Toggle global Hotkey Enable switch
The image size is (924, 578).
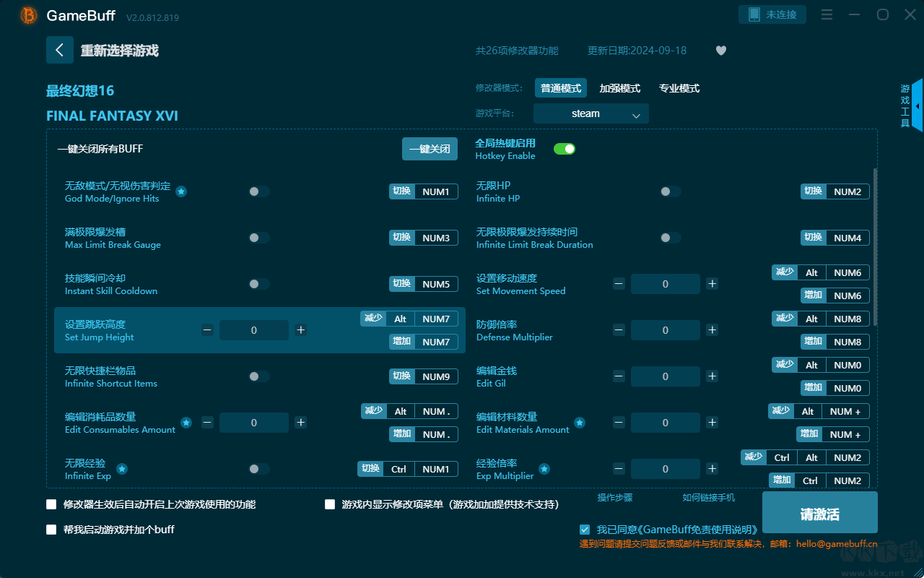tap(565, 149)
